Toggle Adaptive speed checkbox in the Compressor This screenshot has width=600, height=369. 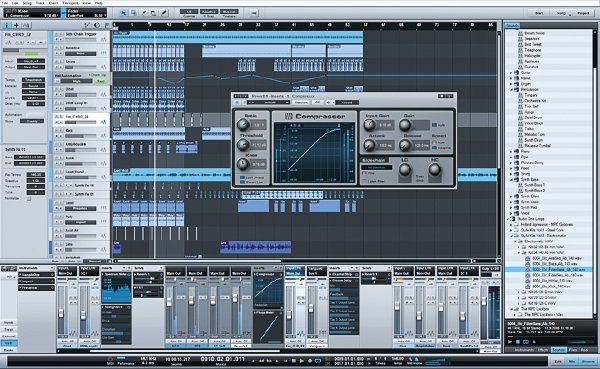pos(434,147)
